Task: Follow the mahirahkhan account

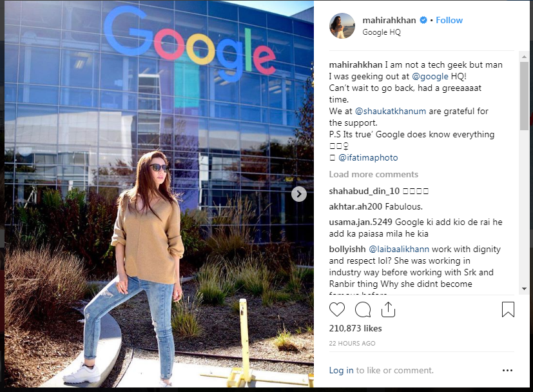Action: (x=449, y=21)
